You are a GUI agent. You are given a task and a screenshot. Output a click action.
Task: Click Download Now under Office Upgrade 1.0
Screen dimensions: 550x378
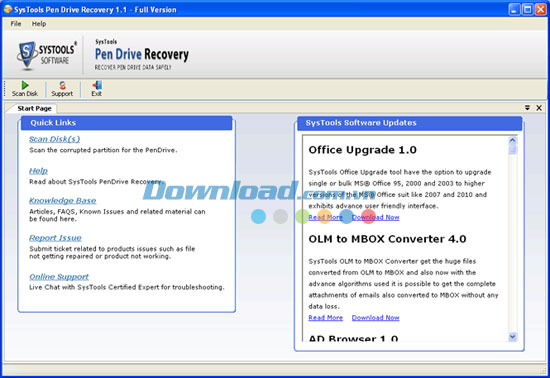click(x=375, y=217)
